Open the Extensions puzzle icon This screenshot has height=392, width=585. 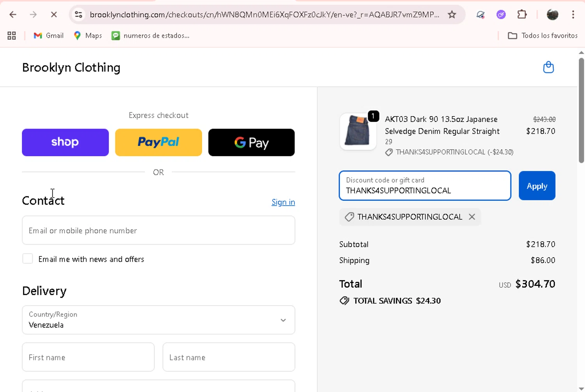522,15
